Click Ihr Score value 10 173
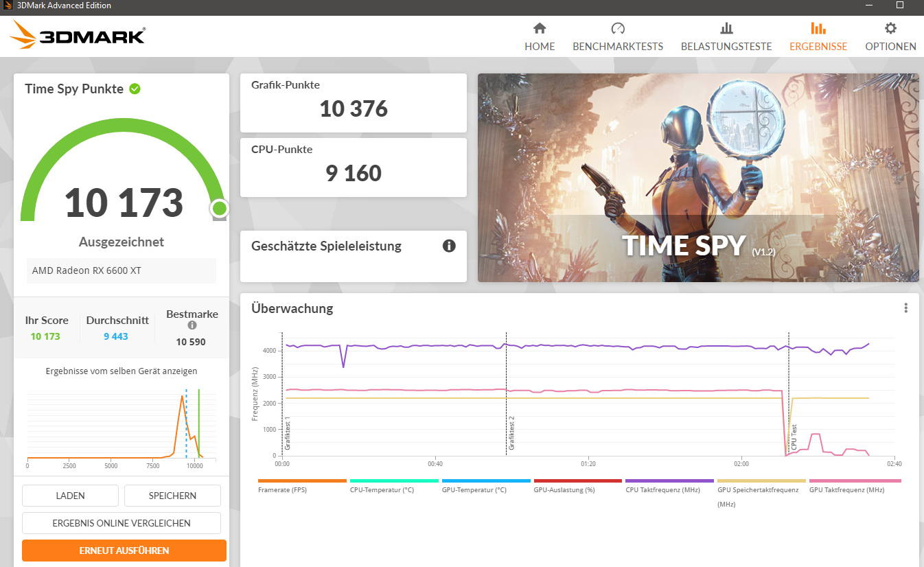This screenshot has width=924, height=567. 46,336
